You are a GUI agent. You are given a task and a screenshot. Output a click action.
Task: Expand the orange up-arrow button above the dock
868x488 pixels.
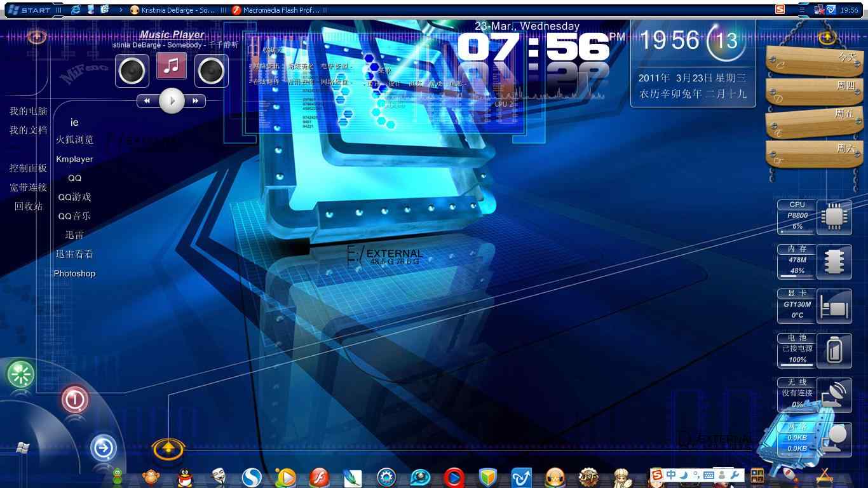[168, 448]
